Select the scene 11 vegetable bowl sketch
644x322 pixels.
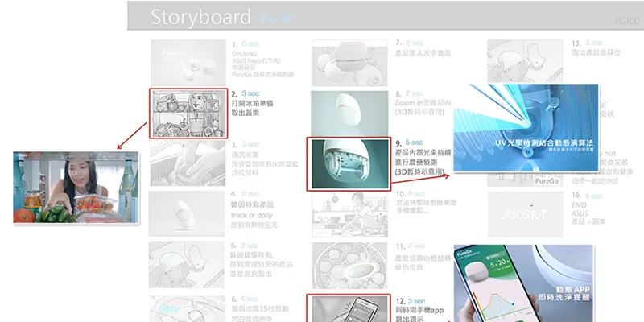pos(348,265)
